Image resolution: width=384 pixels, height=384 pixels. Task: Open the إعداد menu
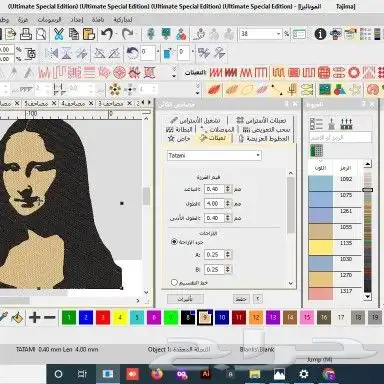77,20
